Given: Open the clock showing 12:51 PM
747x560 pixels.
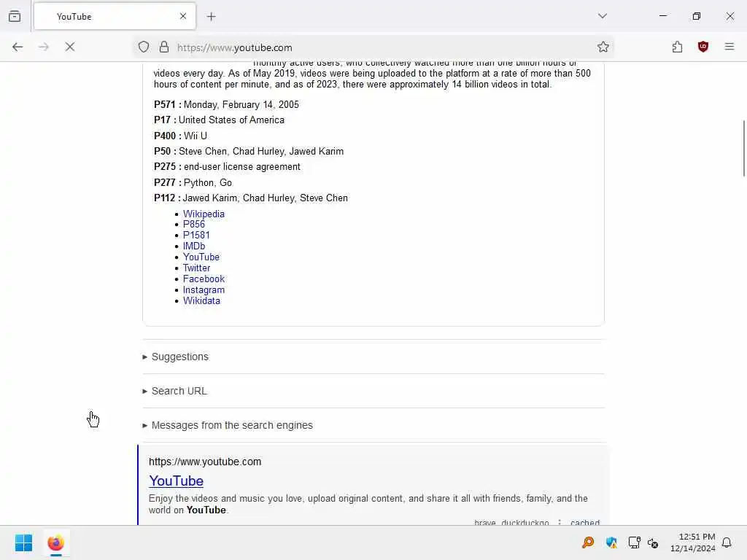Looking at the screenshot, I should 693,542.
